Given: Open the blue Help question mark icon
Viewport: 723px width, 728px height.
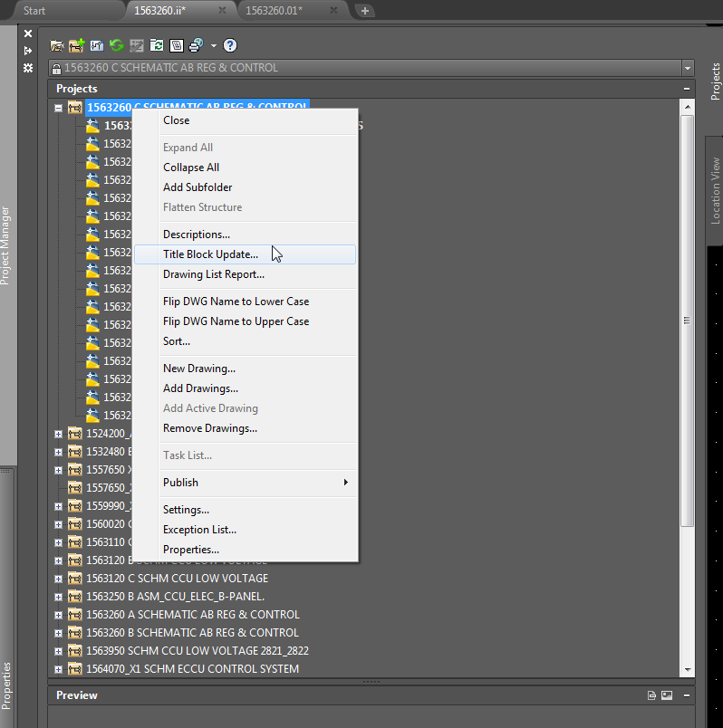Looking at the screenshot, I should 230,45.
